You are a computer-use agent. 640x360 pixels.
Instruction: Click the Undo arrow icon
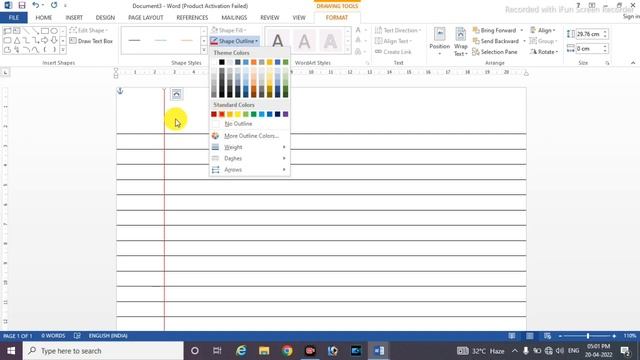[x=36, y=5]
